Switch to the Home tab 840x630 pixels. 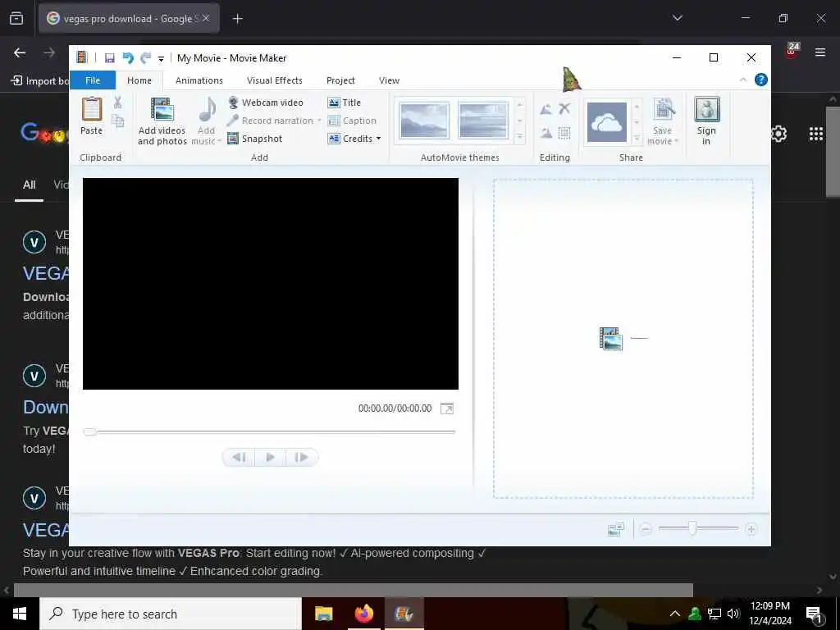139,80
